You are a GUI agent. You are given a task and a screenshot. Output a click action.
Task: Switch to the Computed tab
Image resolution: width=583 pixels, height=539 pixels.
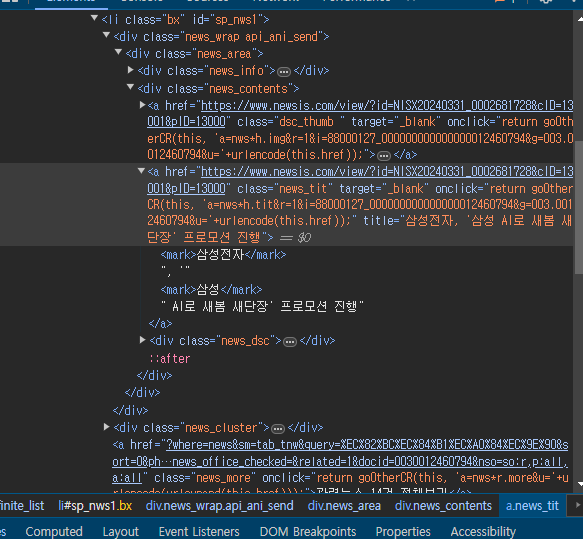pyautogui.click(x=54, y=532)
